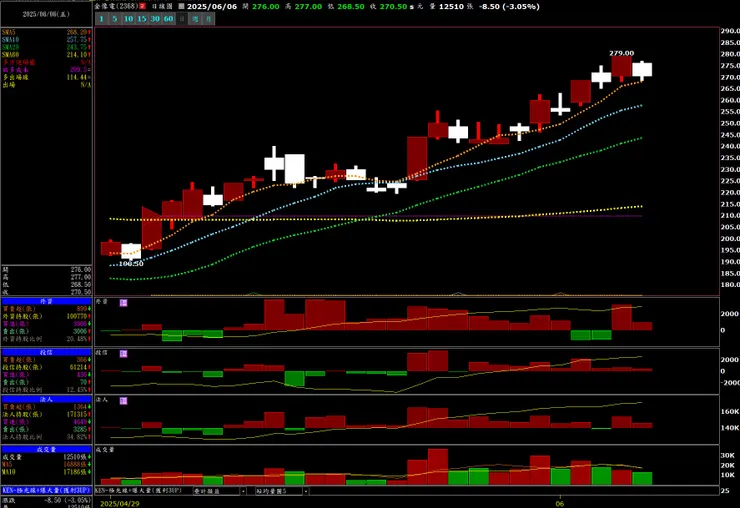Switch to the weekly (週) chart button
The image size is (740, 508).
[195, 19]
